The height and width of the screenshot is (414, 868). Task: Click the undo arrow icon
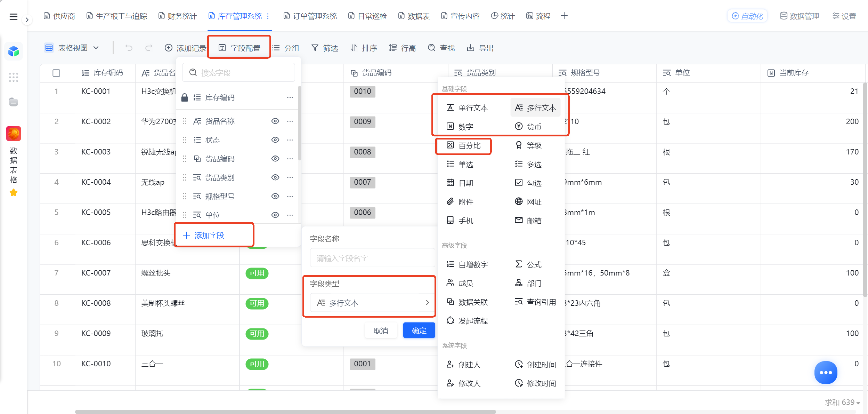click(x=129, y=48)
